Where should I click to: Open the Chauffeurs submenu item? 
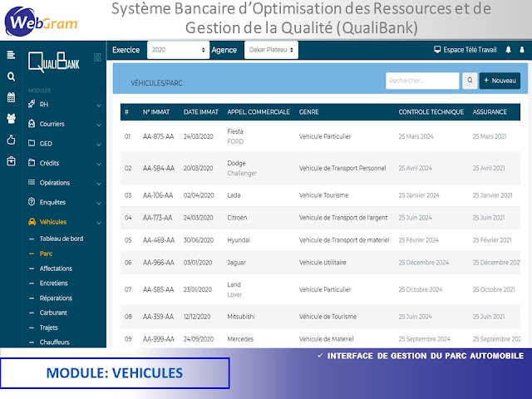[x=54, y=342]
